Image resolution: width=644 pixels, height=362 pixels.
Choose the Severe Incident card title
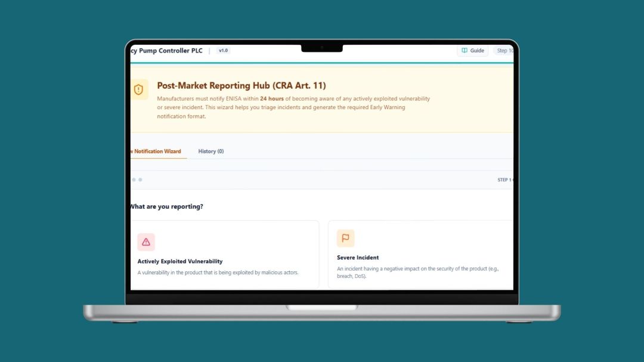[358, 258]
